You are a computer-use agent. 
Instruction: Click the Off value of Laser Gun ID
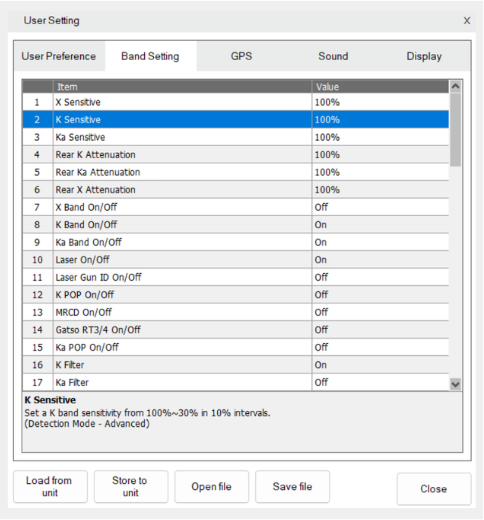(380, 277)
